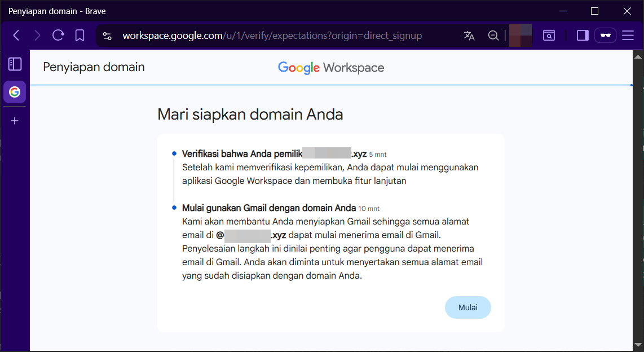Screen dimensions: 644x352
Task: Reload the current page
Action: [x=58, y=36]
